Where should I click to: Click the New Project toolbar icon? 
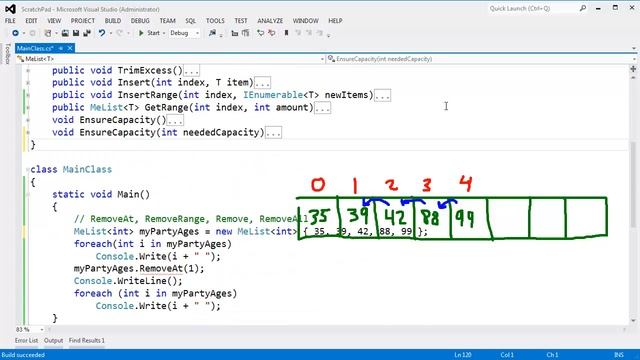click(x=48, y=33)
